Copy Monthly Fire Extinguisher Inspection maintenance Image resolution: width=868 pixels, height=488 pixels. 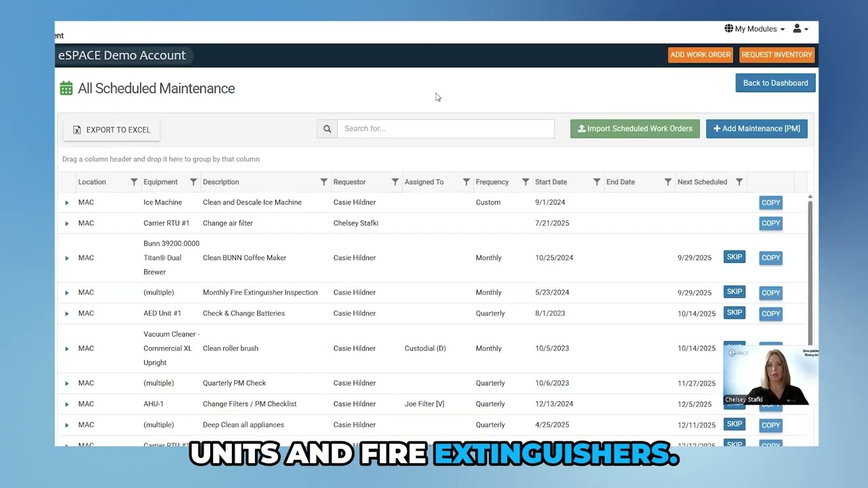770,293
